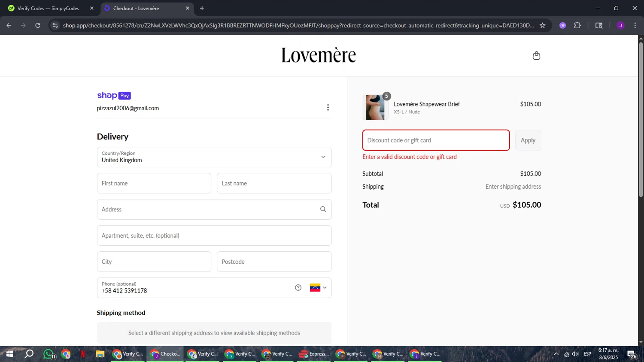Screen dimensions: 644x362
Task: Open the notification center icon
Action: [x=632, y=354]
